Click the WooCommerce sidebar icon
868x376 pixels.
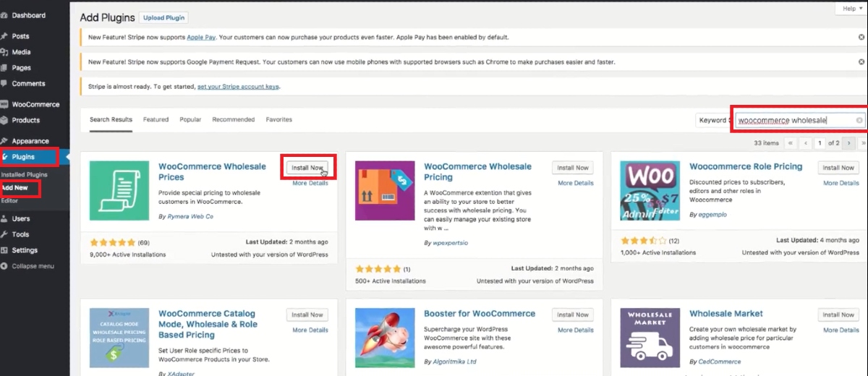pos(4,104)
